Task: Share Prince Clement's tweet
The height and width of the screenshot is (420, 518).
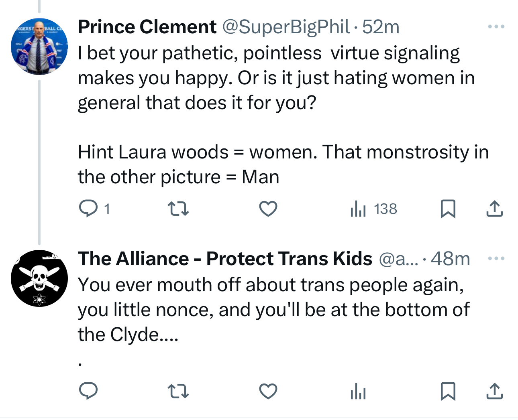Action: coord(494,209)
